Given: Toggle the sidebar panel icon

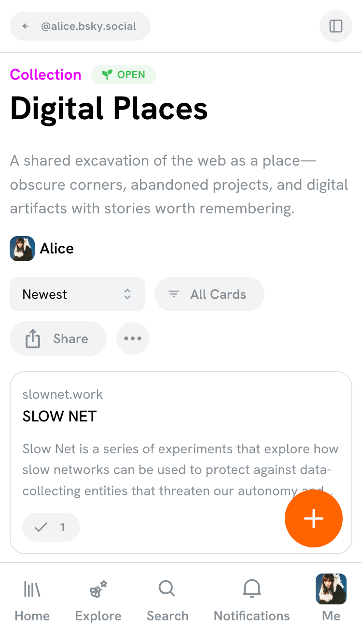Looking at the screenshot, I should (x=336, y=26).
